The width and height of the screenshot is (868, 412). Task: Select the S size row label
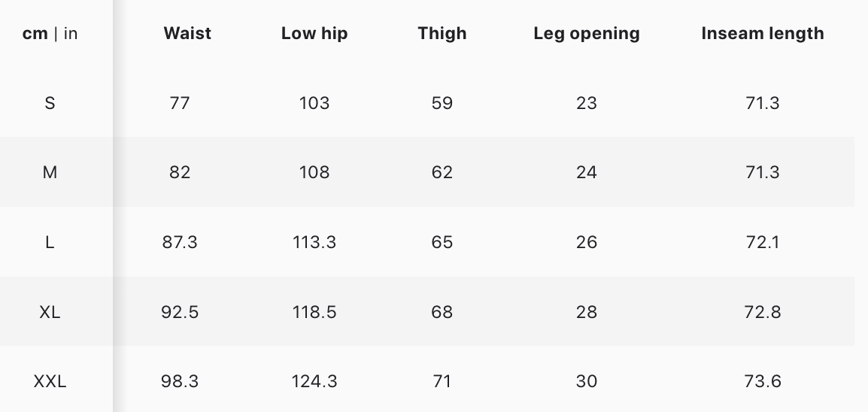[x=50, y=103]
